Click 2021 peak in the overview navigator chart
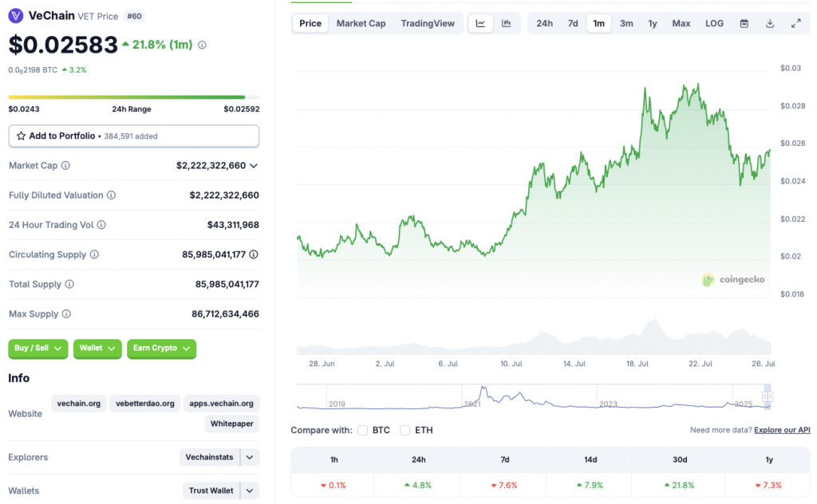Screen dimensions: 817x504 click(x=483, y=388)
